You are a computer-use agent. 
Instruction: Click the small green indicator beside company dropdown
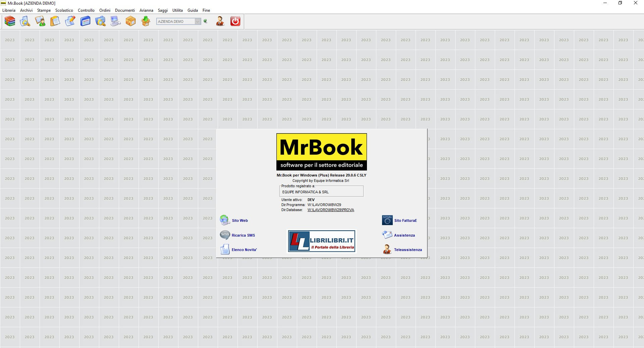click(x=205, y=21)
